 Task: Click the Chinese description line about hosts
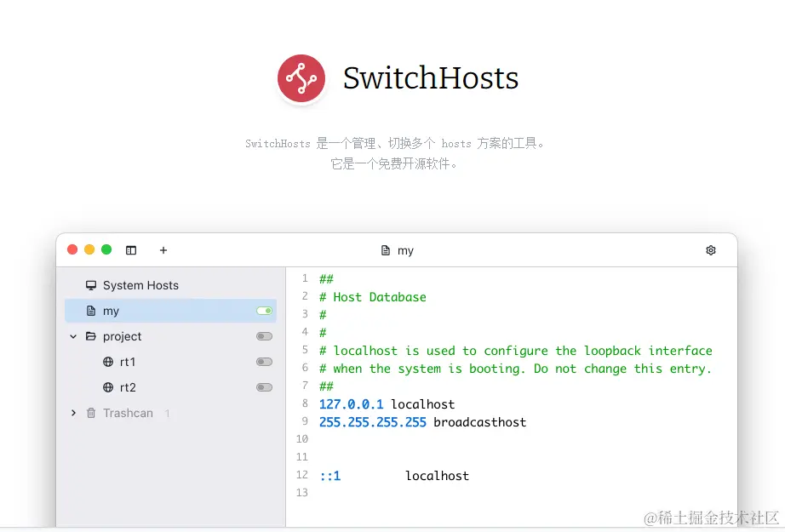click(394, 144)
